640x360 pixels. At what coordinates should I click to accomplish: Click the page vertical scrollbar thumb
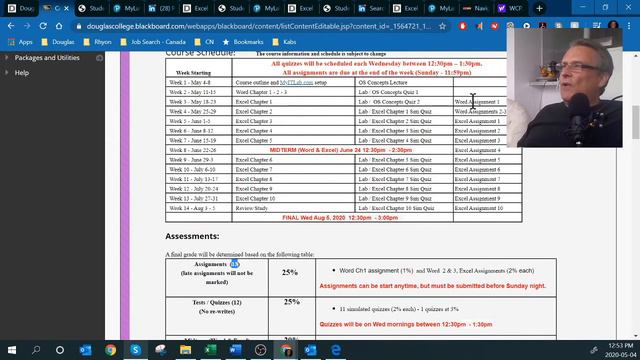[636, 122]
